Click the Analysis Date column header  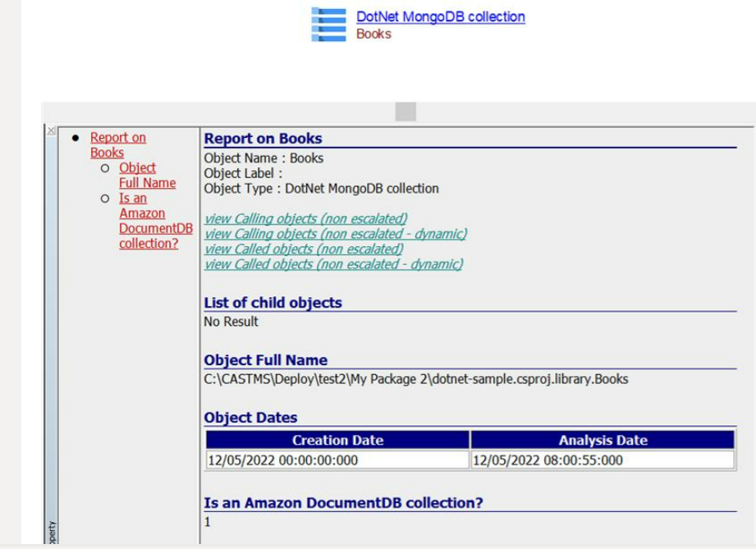pos(603,441)
